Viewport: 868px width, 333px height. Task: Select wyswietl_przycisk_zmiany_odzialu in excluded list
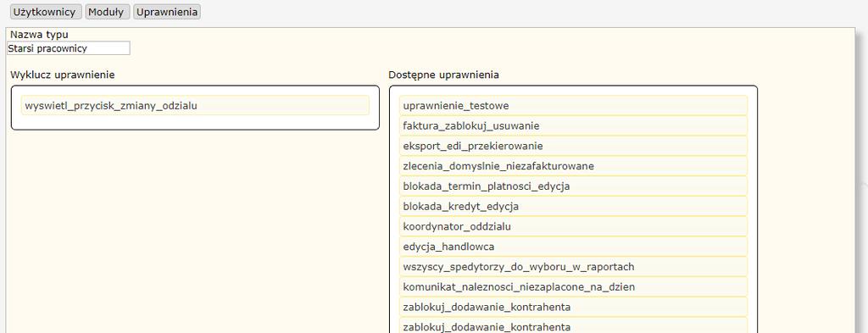(x=195, y=105)
